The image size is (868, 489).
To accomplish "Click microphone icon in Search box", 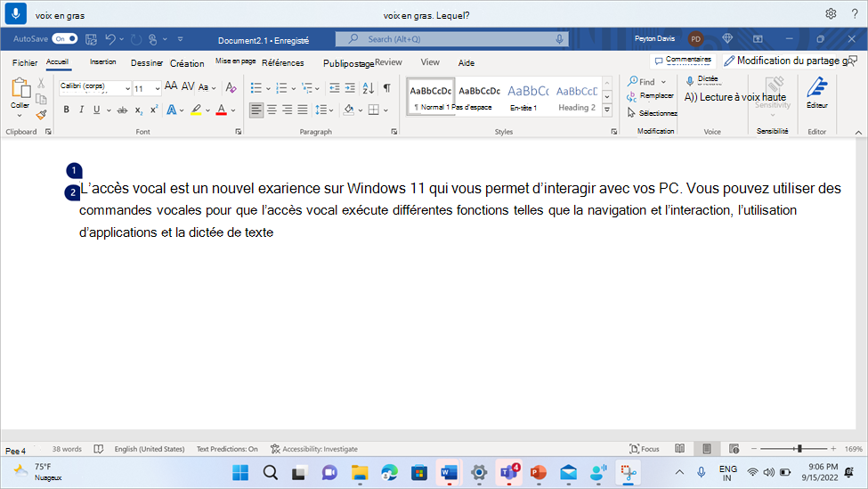I will point(559,39).
